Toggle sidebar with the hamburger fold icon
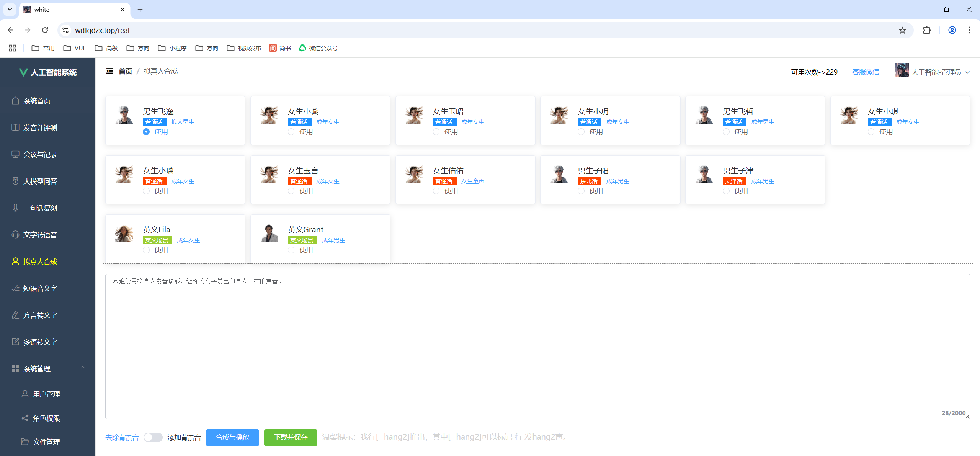Image resolution: width=980 pixels, height=456 pixels. point(109,71)
